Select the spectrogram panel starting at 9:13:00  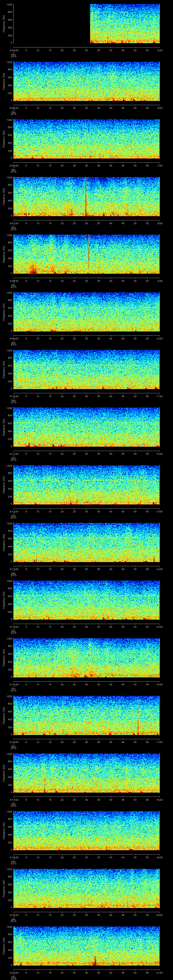(x=87, y=543)
